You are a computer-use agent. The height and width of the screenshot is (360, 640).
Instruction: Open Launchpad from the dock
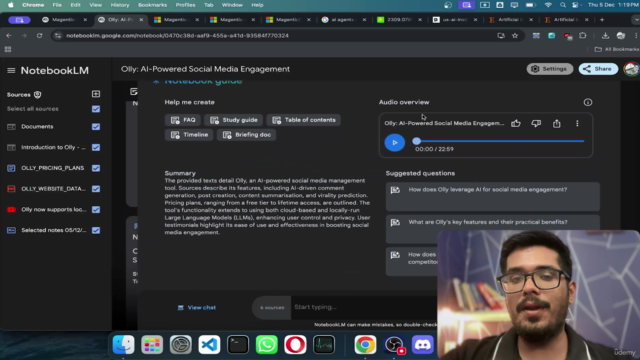click(152, 345)
